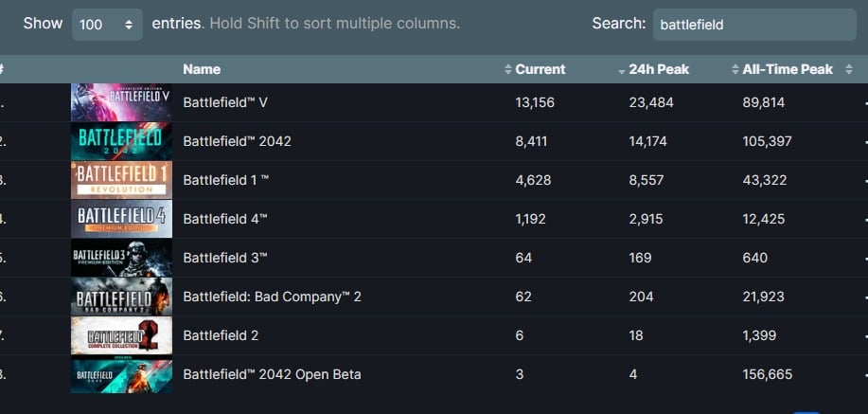Select all-time peak value 89,814
868x414 pixels.
click(x=763, y=102)
